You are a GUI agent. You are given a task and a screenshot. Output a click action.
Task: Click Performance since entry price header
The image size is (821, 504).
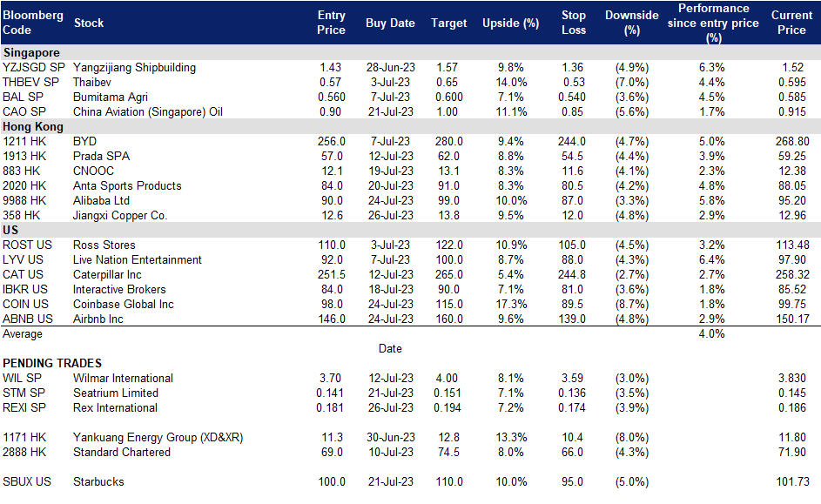point(713,23)
